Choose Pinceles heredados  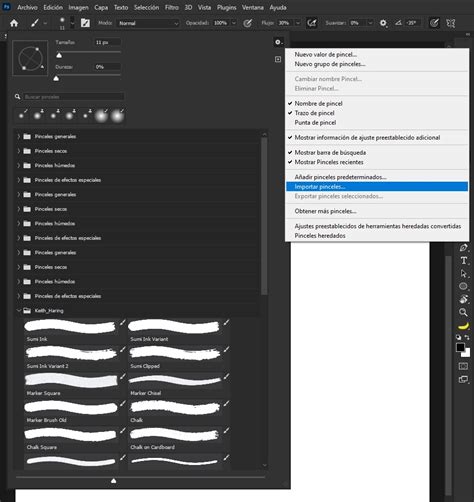377,236
